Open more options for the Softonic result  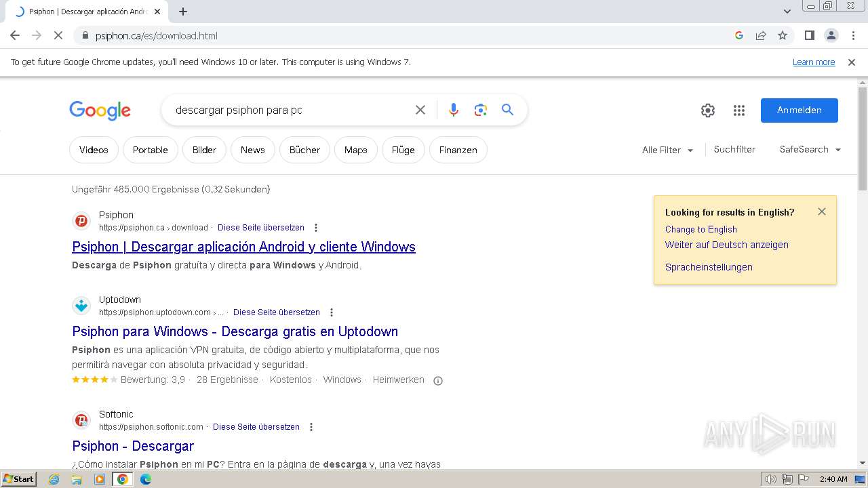click(311, 427)
